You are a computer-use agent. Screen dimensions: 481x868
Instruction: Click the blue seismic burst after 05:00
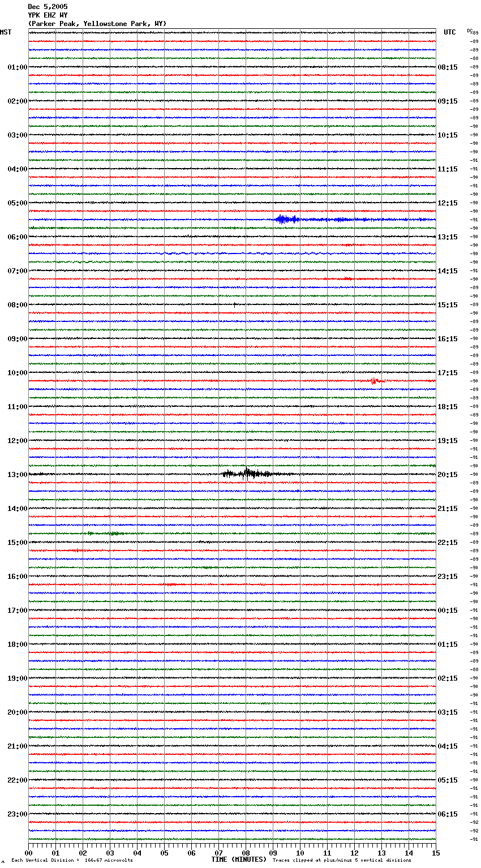pos(287,220)
